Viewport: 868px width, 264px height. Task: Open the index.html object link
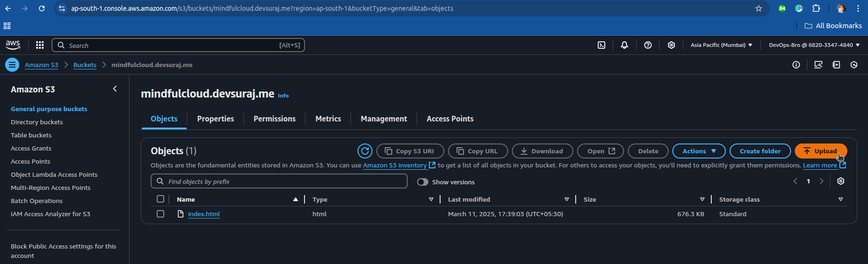click(x=204, y=214)
